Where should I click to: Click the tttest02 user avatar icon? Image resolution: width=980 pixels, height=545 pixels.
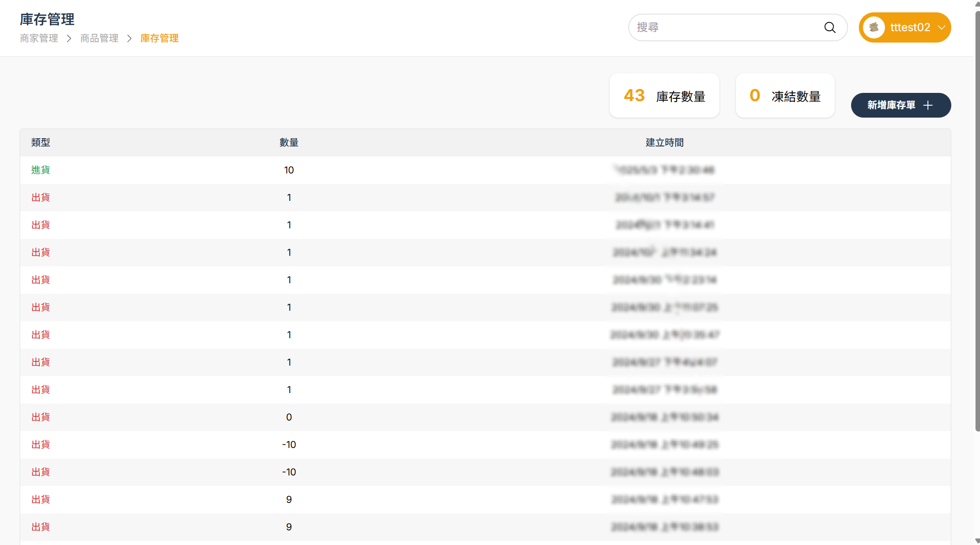(x=873, y=27)
